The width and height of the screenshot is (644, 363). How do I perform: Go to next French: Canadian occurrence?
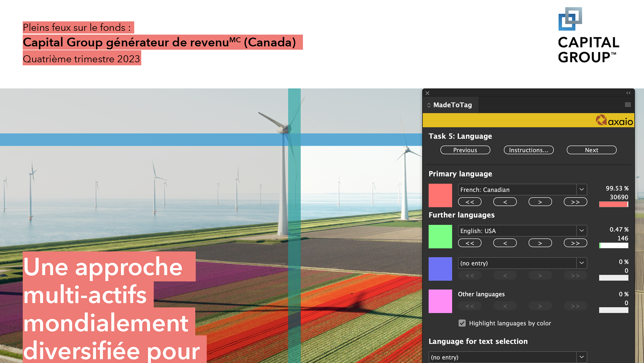[540, 202]
